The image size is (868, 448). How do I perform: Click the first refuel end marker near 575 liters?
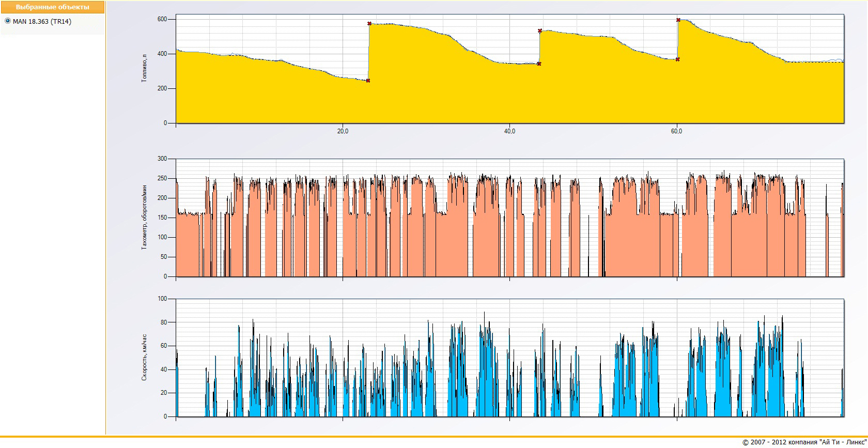[369, 24]
